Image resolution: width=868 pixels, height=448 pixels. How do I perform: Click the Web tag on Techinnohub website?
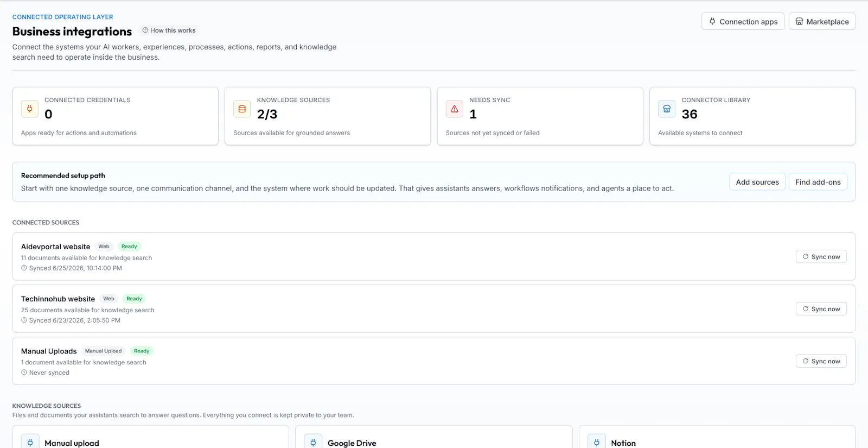[109, 299]
